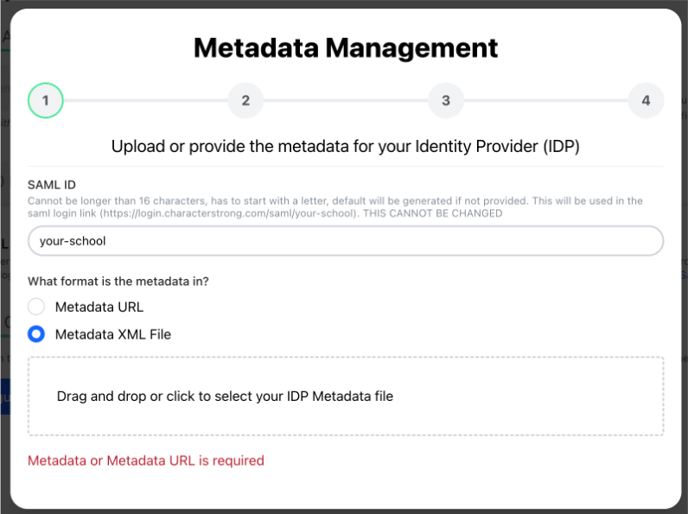Image resolution: width=688 pixels, height=514 pixels.
Task: Click the red "Metadata URL is required" error
Action: coord(146,461)
